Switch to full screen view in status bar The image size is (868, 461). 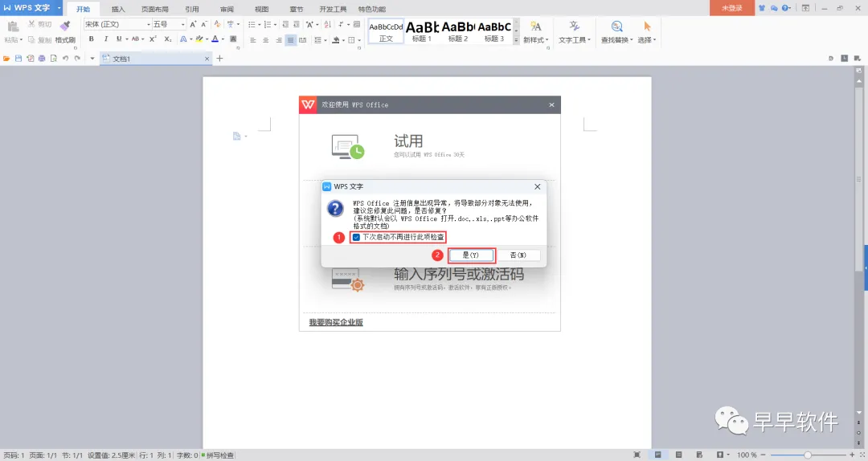[x=637, y=455]
